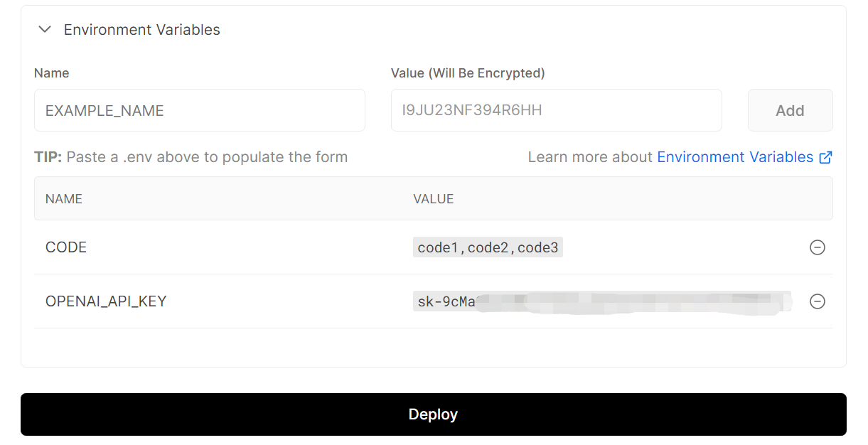Select the code1,code2,code3 value text
This screenshot has height=445, width=868.
(488, 247)
